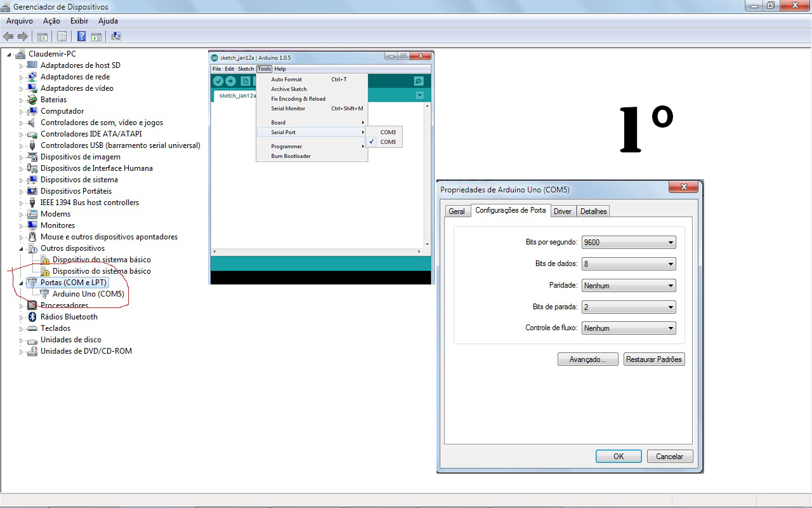Click the Upload arrow in Arduino toolbar
812x508 pixels.
pyautogui.click(x=230, y=81)
